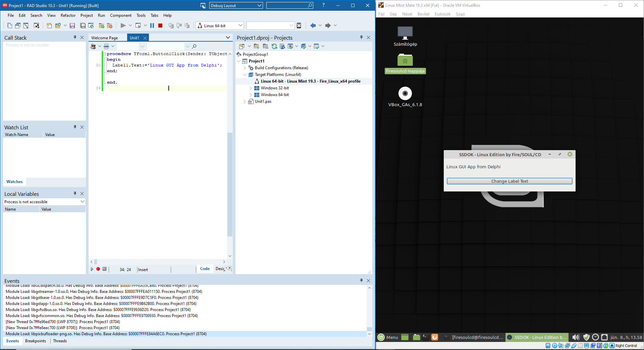This screenshot has width=644, height=350.
Task: Click the Open file toolbar icon
Action: [58, 26]
